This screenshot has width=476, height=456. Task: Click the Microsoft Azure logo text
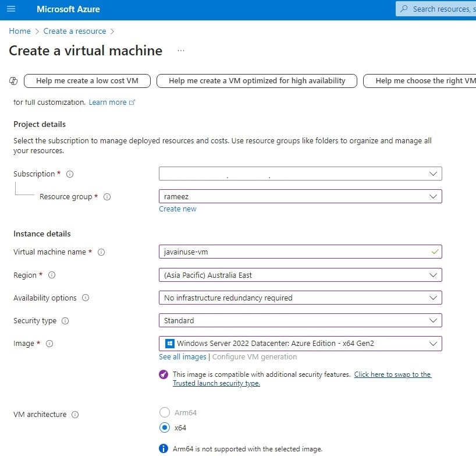click(68, 9)
